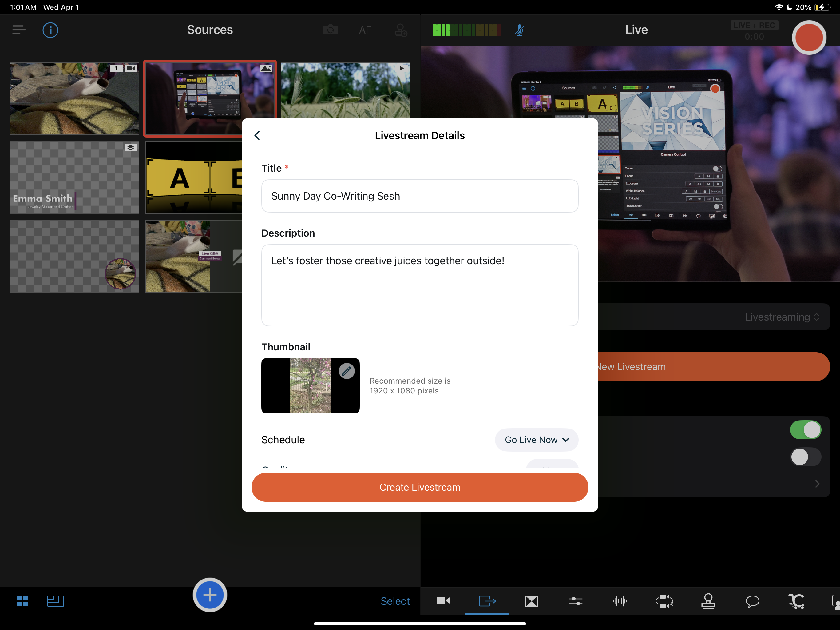The height and width of the screenshot is (630, 840).
Task: Mute the microphone icon
Action: (519, 30)
